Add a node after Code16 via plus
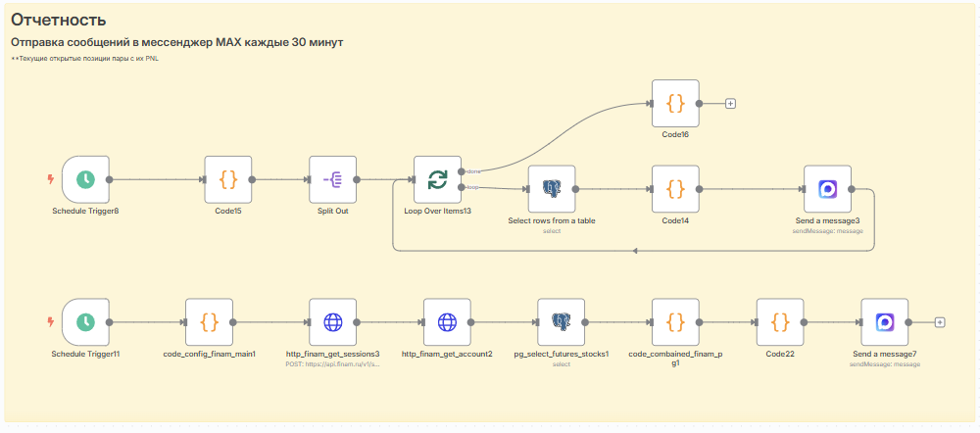The height and width of the screenshot is (433, 980). click(x=730, y=104)
